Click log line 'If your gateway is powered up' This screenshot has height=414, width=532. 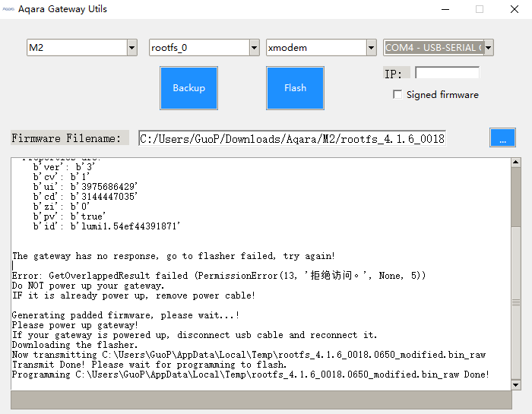[195, 335]
